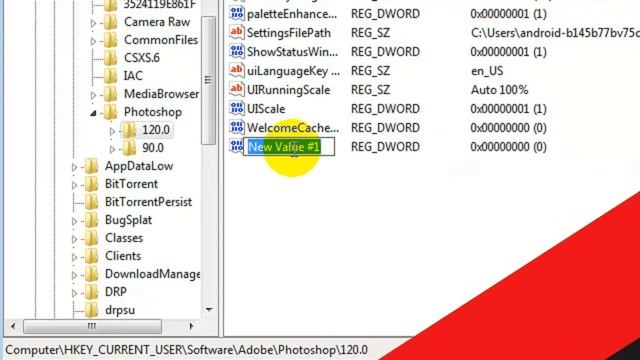Click the tree pane vertical scrollbar thumb
Screen dimensions: 640x360
pyautogui.click(x=209, y=80)
